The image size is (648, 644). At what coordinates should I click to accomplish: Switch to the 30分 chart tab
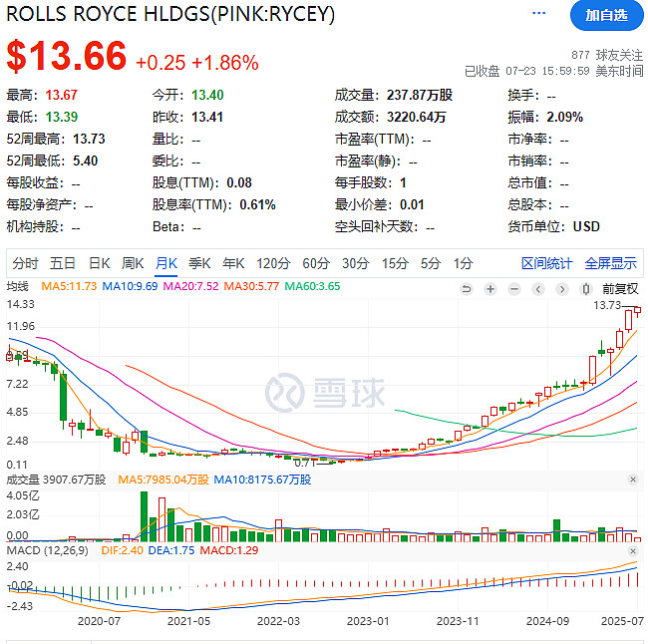tap(356, 263)
